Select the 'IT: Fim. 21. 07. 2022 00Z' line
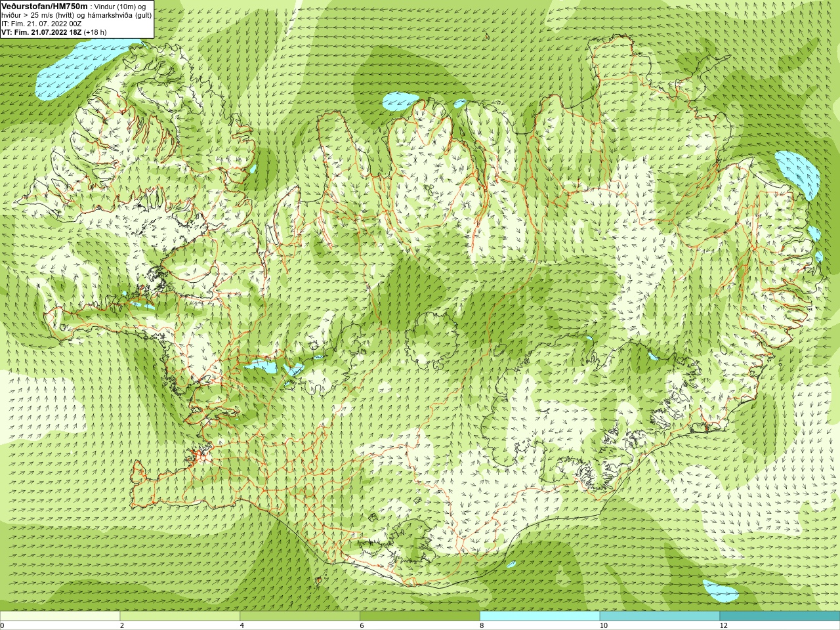The image size is (840, 630). click(x=41, y=24)
